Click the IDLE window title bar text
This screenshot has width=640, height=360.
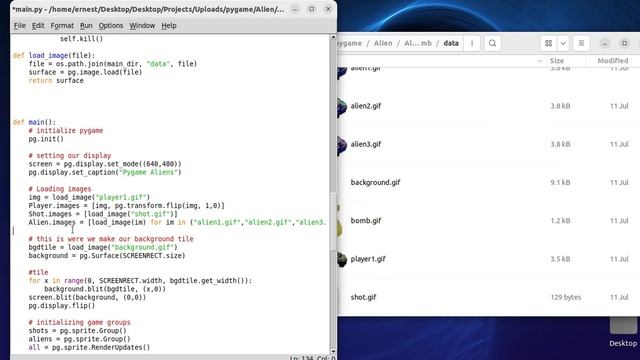[148, 9]
